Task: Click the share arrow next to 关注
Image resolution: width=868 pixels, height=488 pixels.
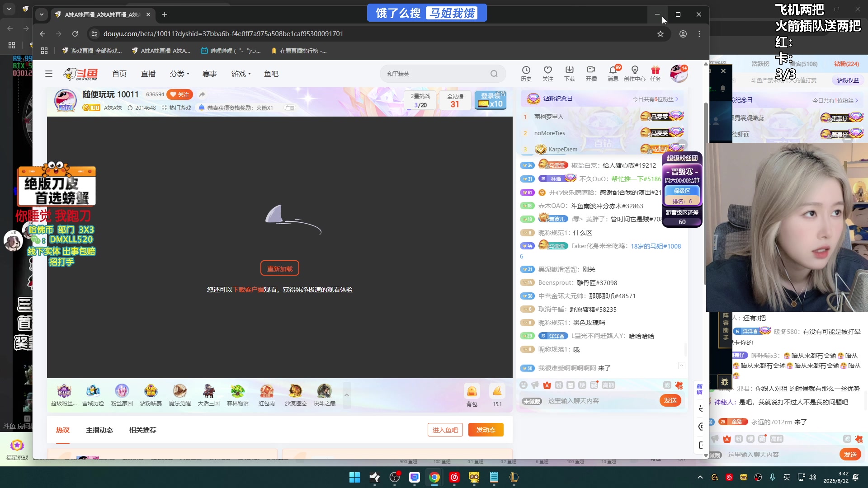Action: [x=202, y=94]
